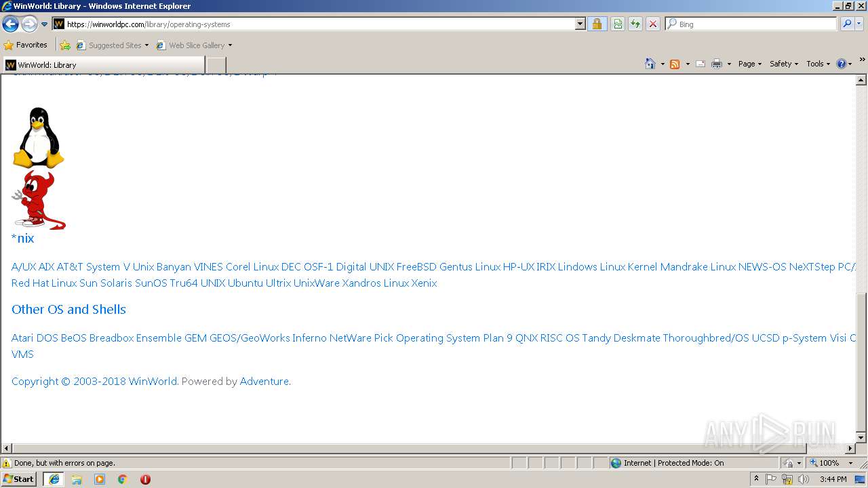Image resolution: width=868 pixels, height=488 pixels.
Task: Click the Internet Protected Mode zone indicator
Action: [667, 463]
